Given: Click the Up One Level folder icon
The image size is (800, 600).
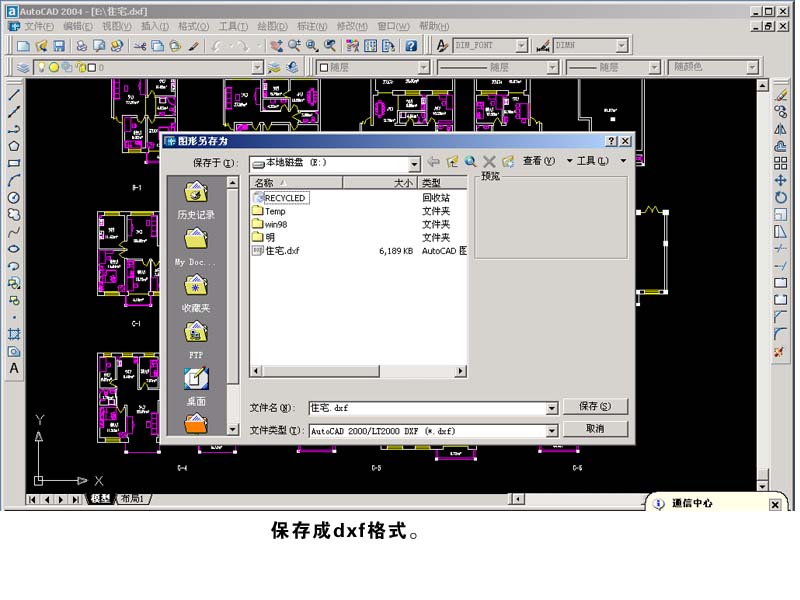Looking at the screenshot, I should point(452,162).
